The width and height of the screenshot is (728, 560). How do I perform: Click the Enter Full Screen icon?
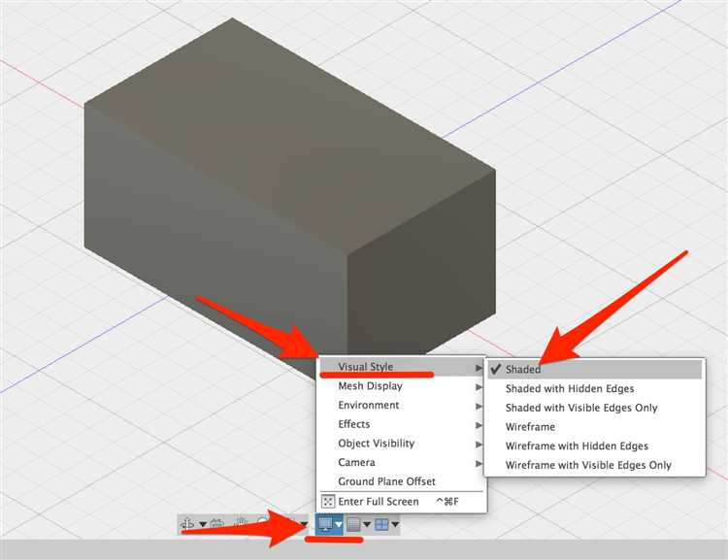point(327,502)
